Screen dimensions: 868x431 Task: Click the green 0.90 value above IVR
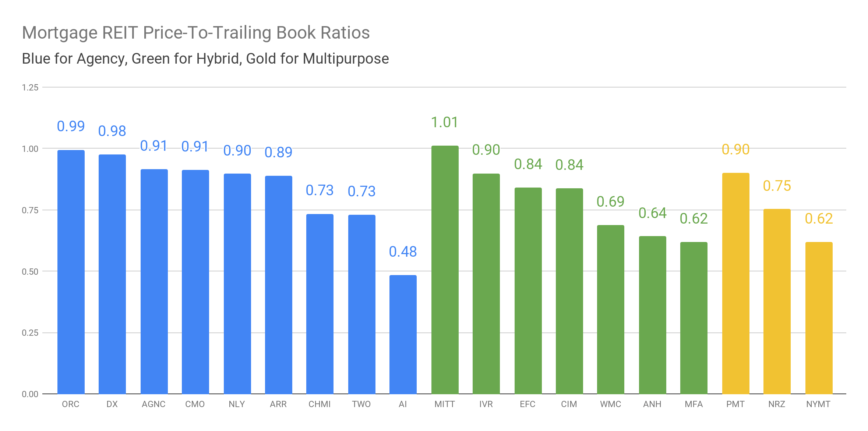(x=486, y=150)
